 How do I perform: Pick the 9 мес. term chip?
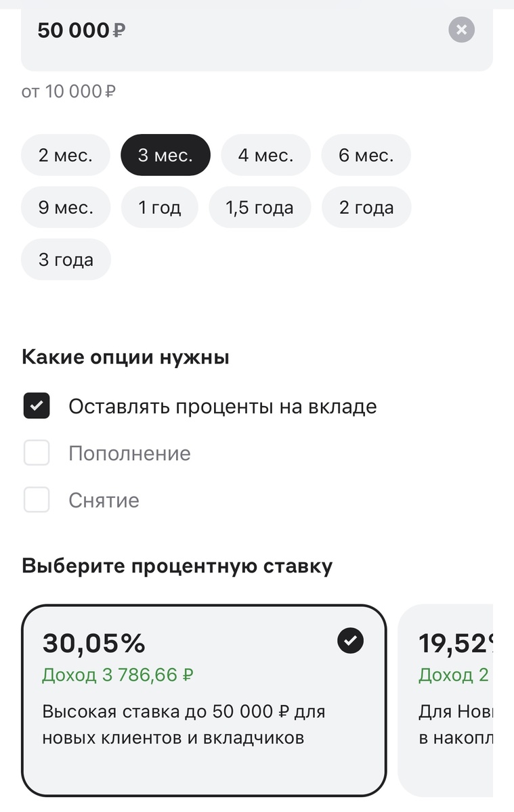click(x=65, y=207)
